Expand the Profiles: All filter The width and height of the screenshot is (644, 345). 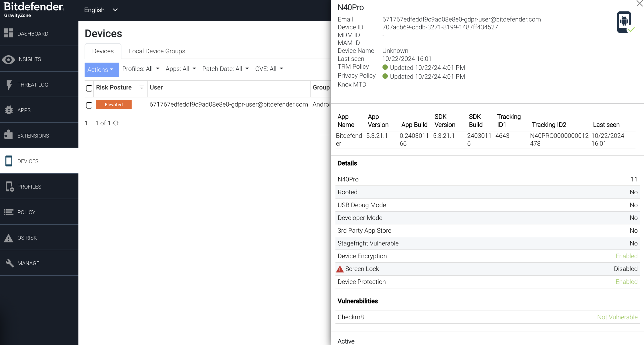[x=141, y=69]
